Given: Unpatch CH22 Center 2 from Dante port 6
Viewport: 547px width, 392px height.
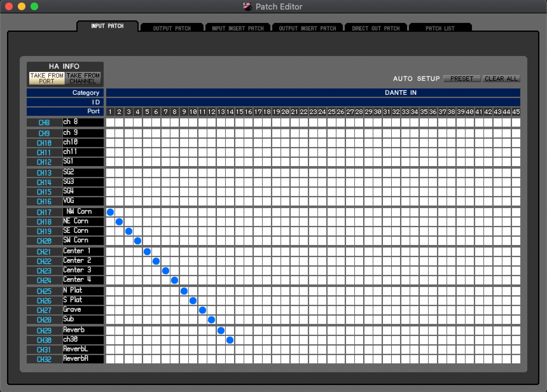Looking at the screenshot, I should [156, 261].
